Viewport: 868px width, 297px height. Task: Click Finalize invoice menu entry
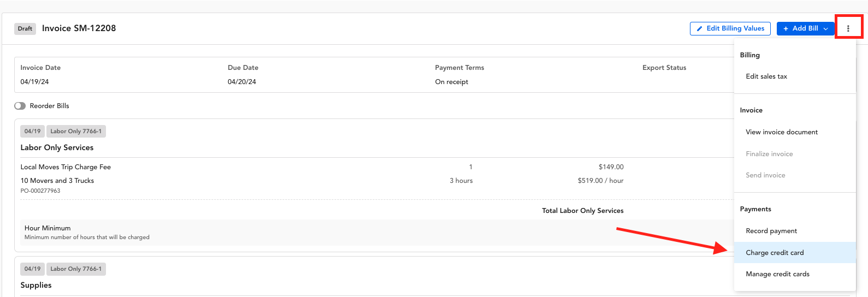tap(769, 154)
